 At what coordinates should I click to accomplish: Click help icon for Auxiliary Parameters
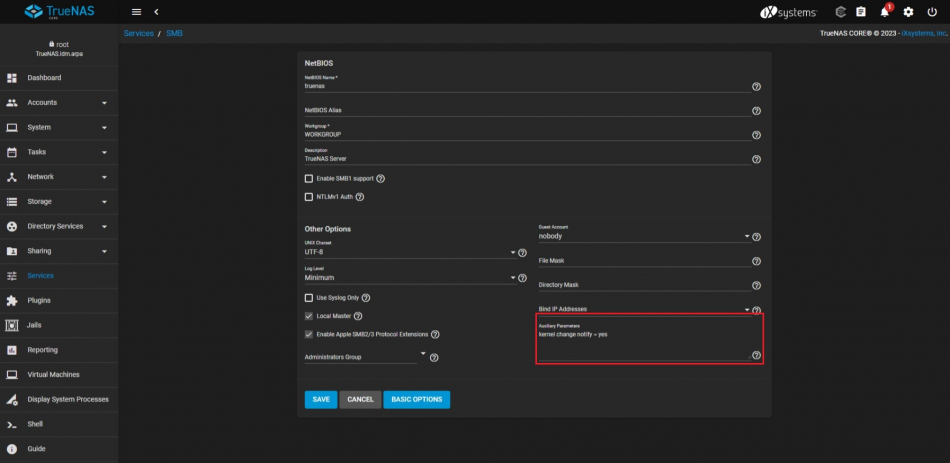(x=756, y=355)
